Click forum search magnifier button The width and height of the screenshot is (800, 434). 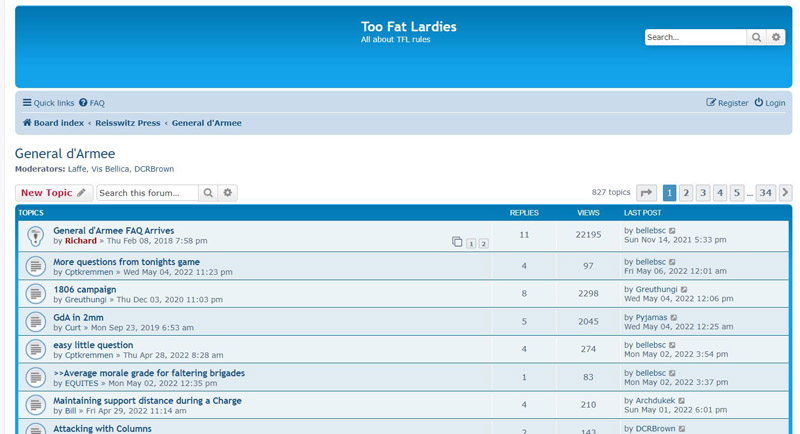[208, 193]
